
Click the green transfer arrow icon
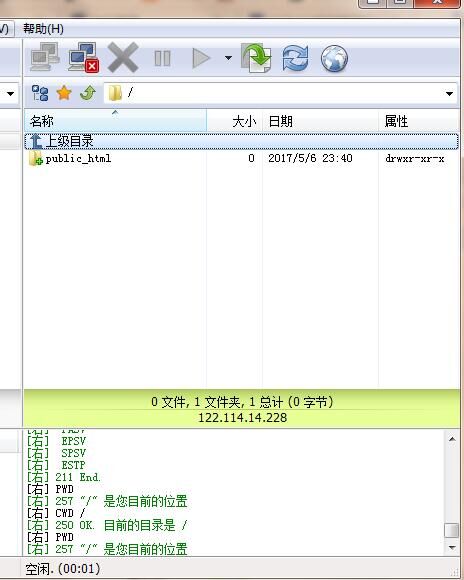(256, 58)
